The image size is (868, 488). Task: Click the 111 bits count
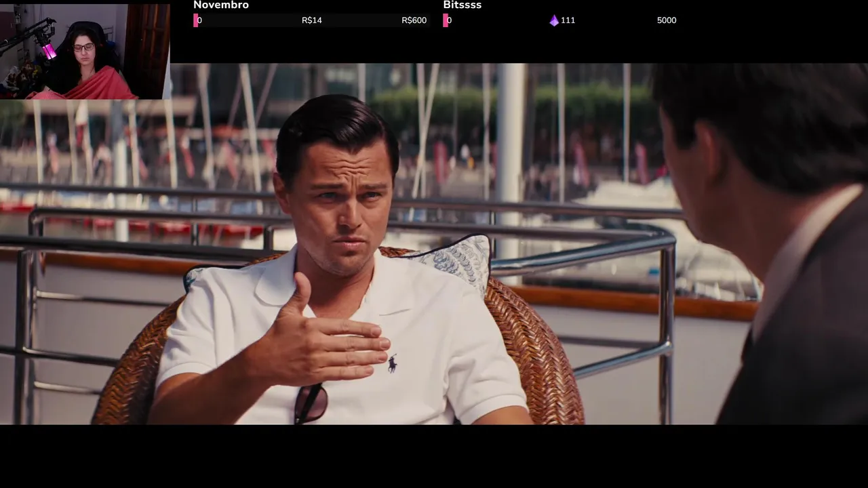[x=568, y=20]
